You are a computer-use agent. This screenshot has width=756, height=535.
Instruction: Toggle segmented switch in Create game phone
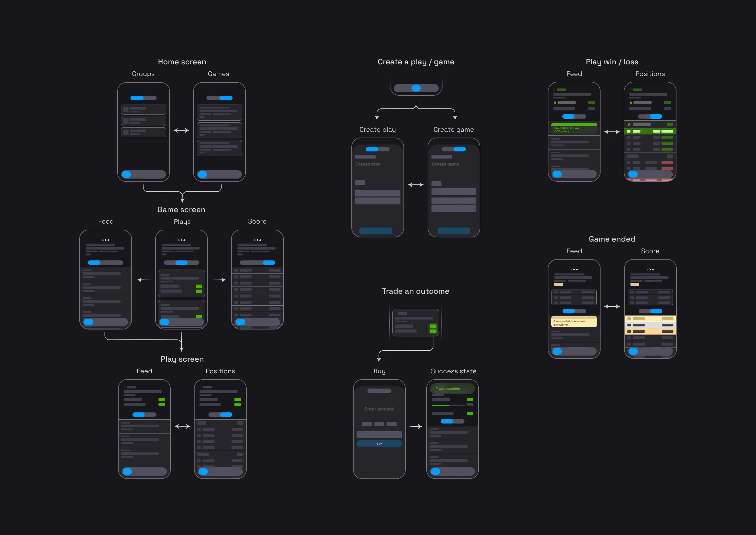pyautogui.click(x=454, y=149)
